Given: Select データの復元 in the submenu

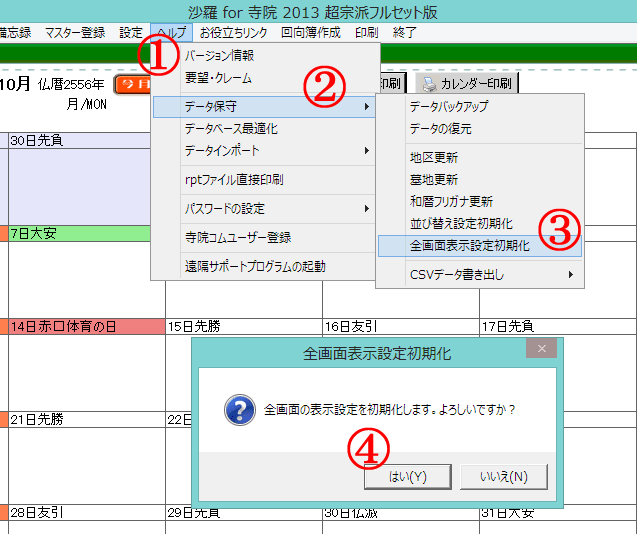Looking at the screenshot, I should coord(440,129).
